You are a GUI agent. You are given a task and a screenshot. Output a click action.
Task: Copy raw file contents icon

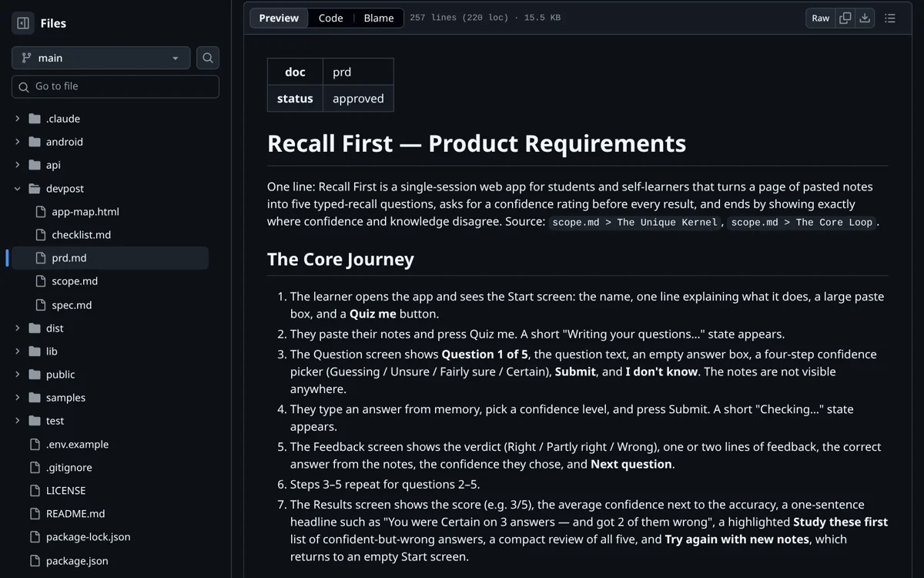point(845,18)
